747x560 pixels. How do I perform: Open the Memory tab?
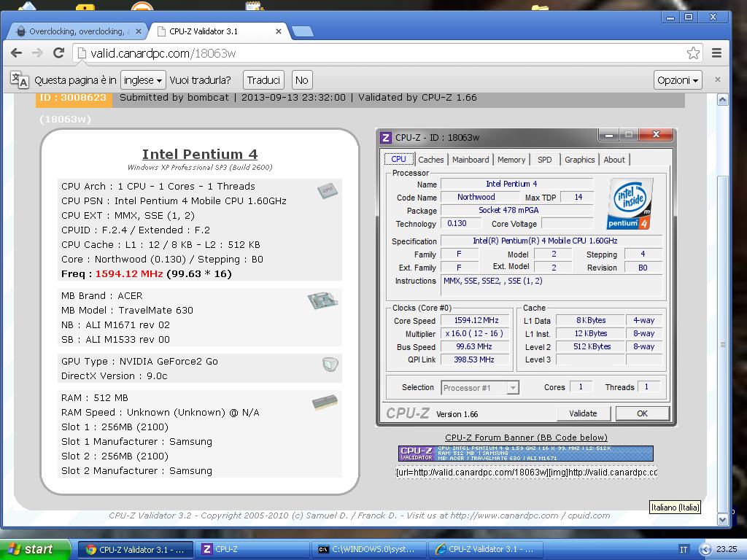(511, 160)
